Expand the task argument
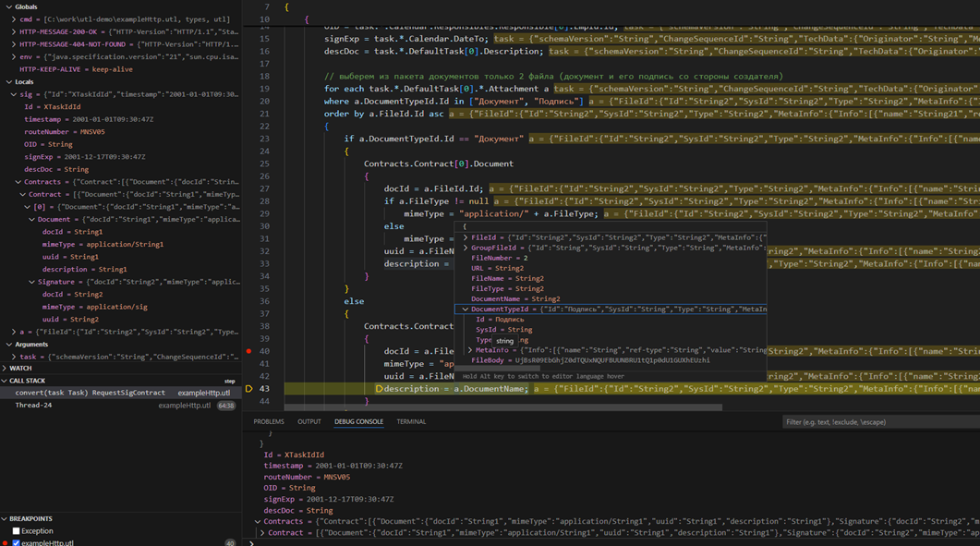This screenshot has height=546, width=980. coord(14,358)
